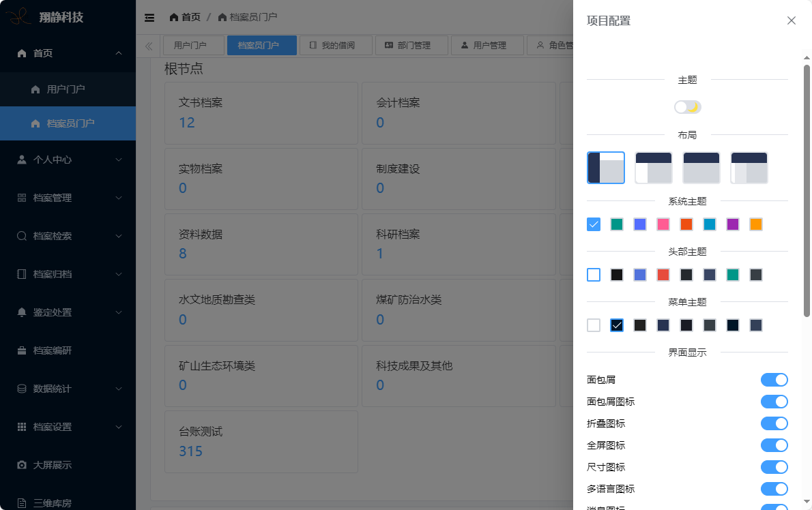Choose the red header theme swatch
Image resolution: width=812 pixels, height=510 pixels.
point(663,275)
